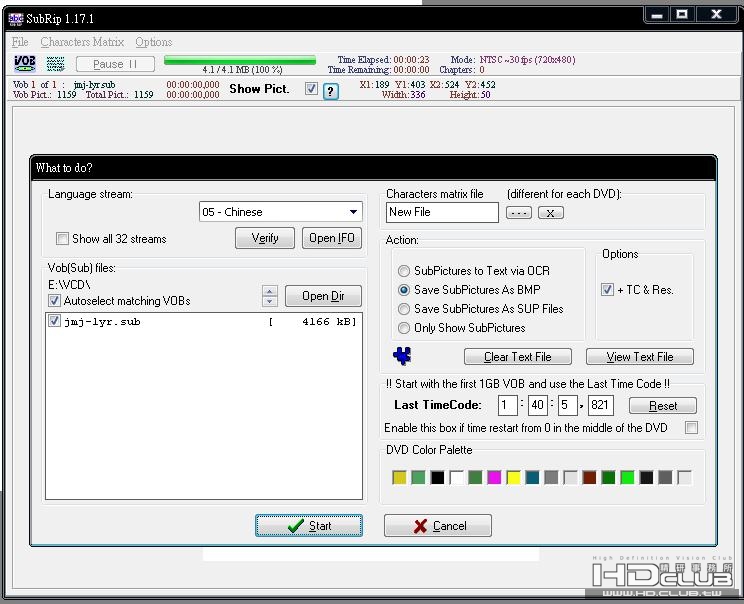Click the Last TimeCode minutes field showing 40

(538, 405)
